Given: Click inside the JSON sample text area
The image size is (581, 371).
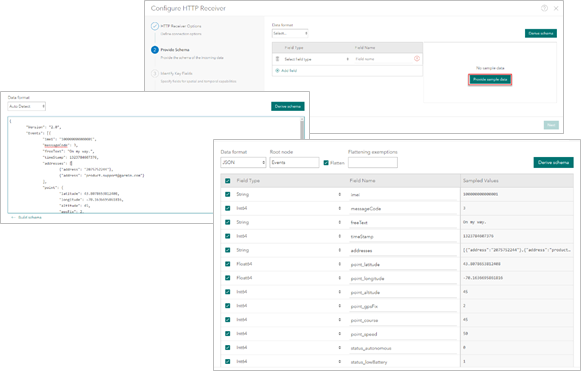Looking at the screenshot, I should (153, 165).
